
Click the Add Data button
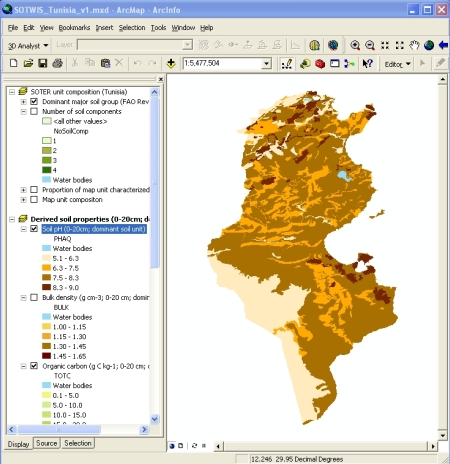point(171,63)
